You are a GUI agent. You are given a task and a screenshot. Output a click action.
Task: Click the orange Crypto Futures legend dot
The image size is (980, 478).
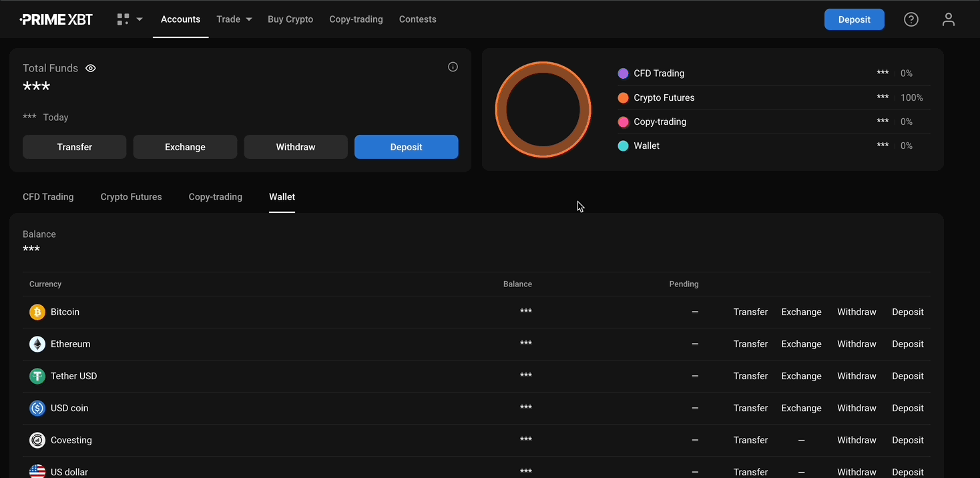[x=623, y=97]
